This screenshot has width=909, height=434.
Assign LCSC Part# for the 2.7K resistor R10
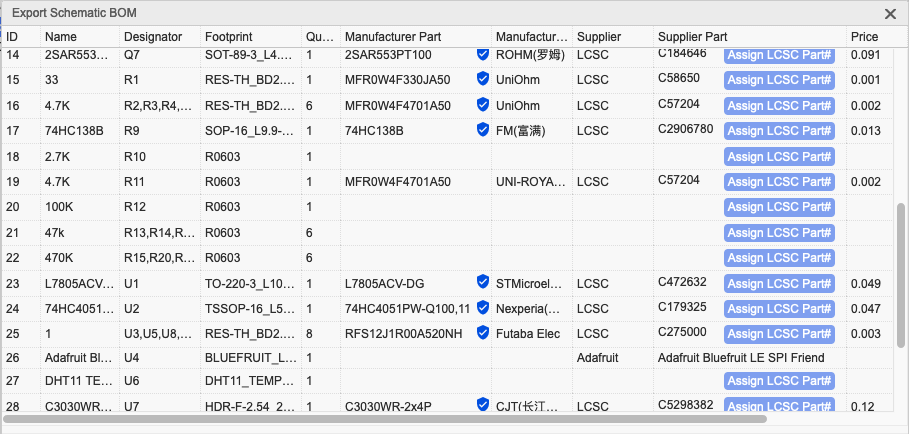[779, 156]
